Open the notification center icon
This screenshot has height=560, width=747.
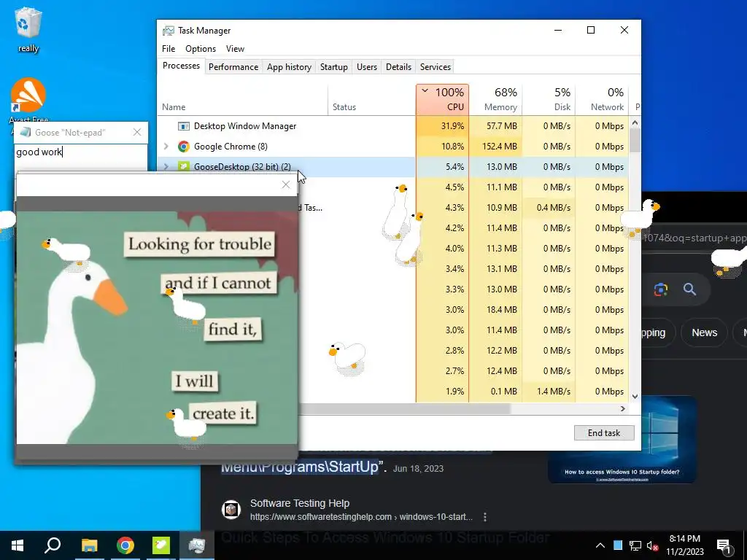724,546
